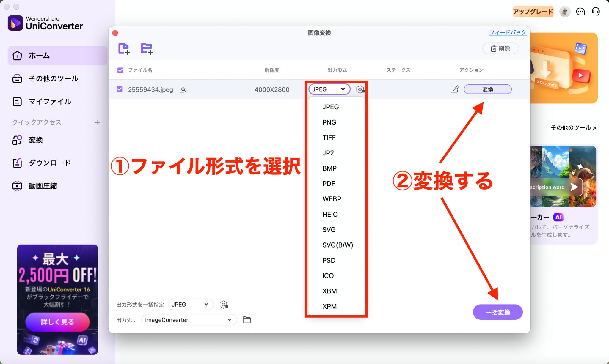The image size is (609, 364).
Task: Click the file name 25559434.jpeg
Action: (150, 89)
